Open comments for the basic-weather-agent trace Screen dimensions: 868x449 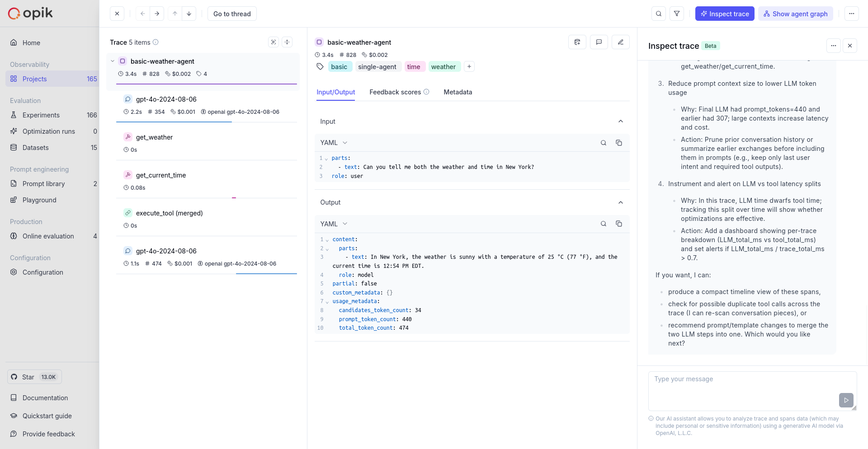[x=599, y=42]
